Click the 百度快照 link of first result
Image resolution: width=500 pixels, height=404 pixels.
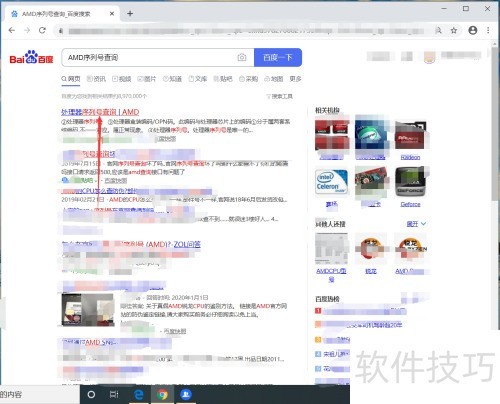click(166, 139)
